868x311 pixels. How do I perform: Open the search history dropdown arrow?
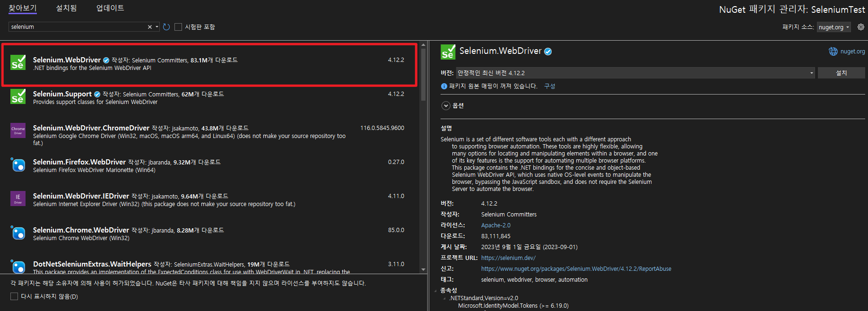(157, 27)
